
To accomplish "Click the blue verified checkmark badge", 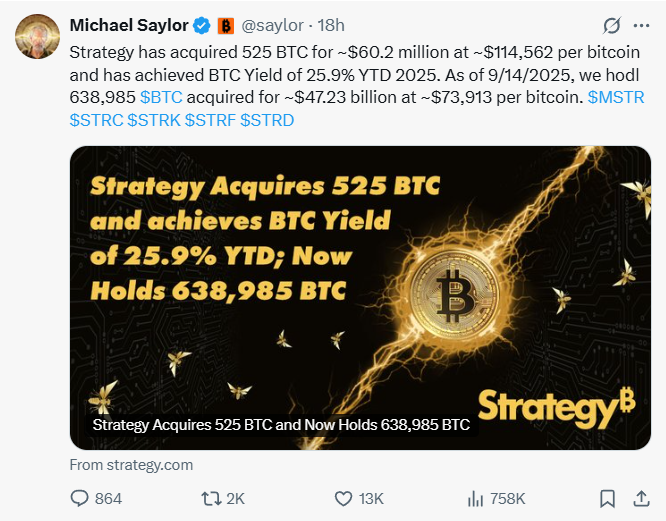I will point(202,25).
